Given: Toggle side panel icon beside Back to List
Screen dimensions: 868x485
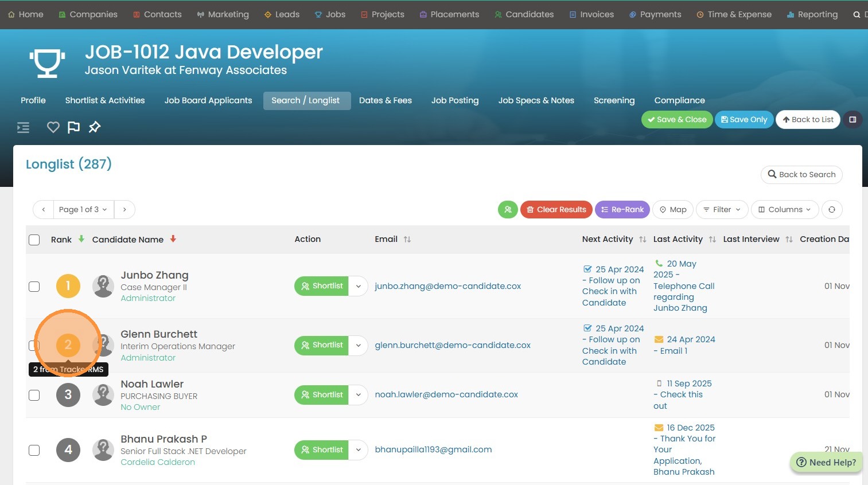Looking at the screenshot, I should (x=853, y=120).
